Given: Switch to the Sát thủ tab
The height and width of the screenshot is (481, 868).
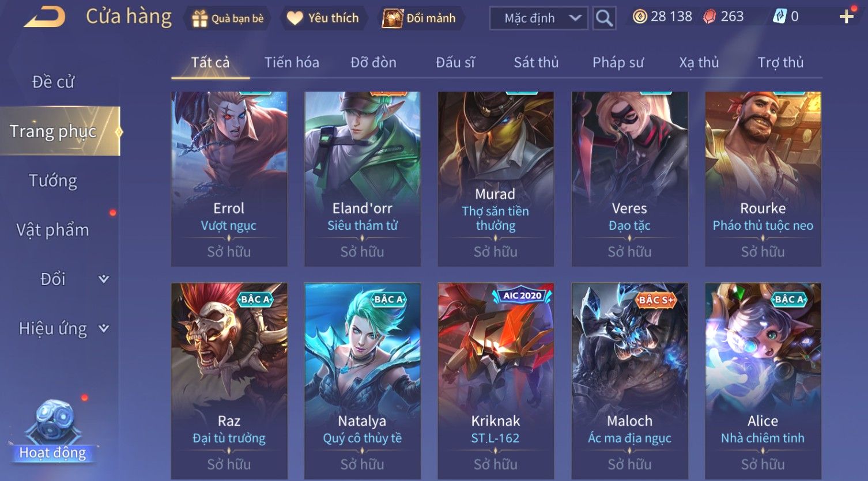Looking at the screenshot, I should (x=536, y=62).
